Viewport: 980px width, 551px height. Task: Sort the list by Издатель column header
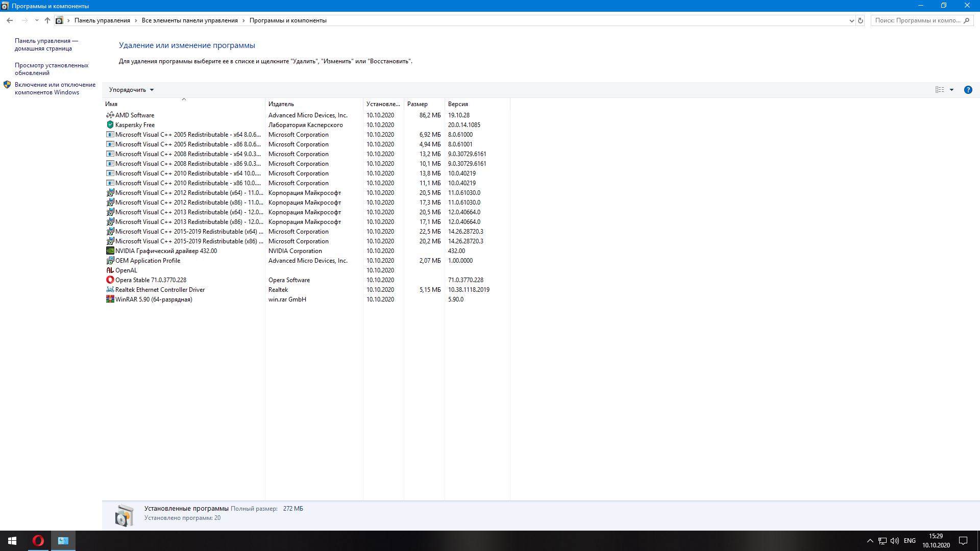tap(281, 104)
